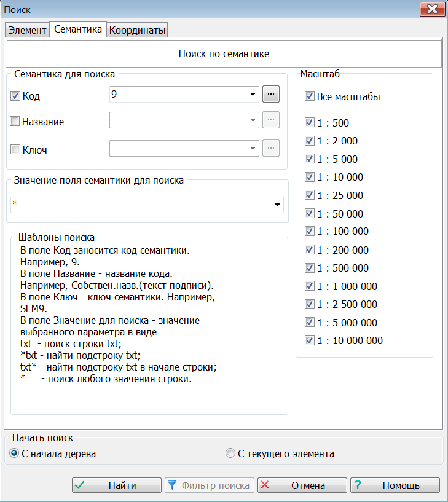
Task: Toggle the Код checkbox
Action: pyautogui.click(x=15, y=96)
